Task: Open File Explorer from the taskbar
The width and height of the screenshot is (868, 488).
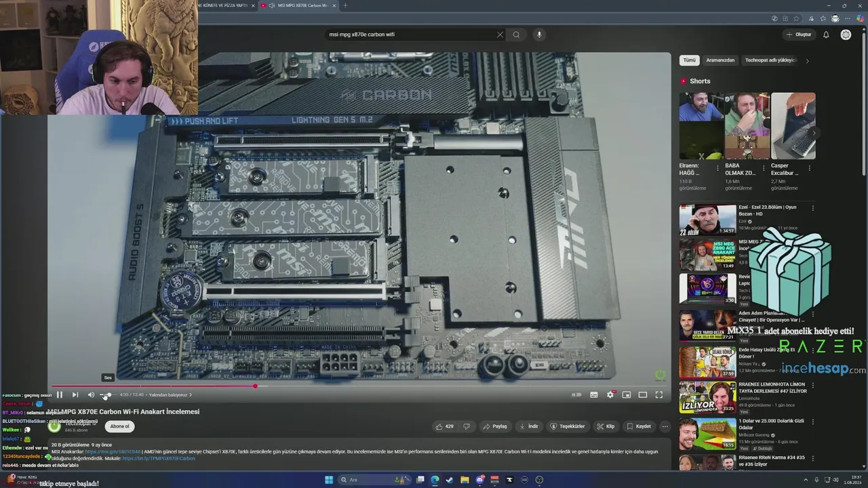Action: pyautogui.click(x=465, y=480)
